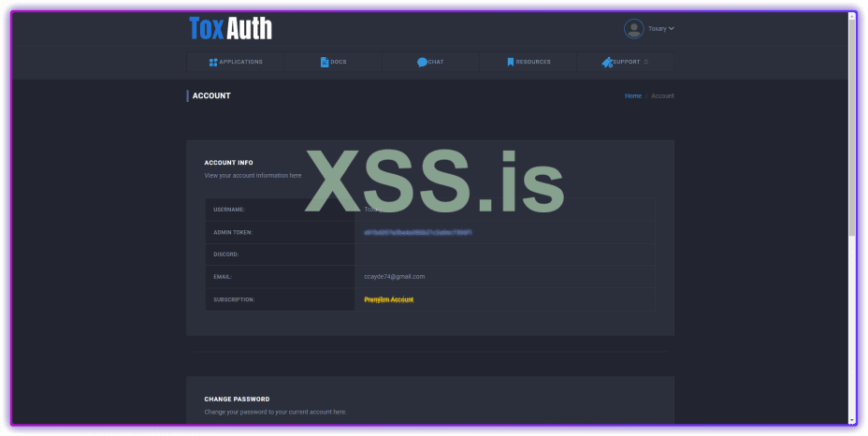
Task: Click the email ccayde74@gmail.com
Action: (x=395, y=276)
